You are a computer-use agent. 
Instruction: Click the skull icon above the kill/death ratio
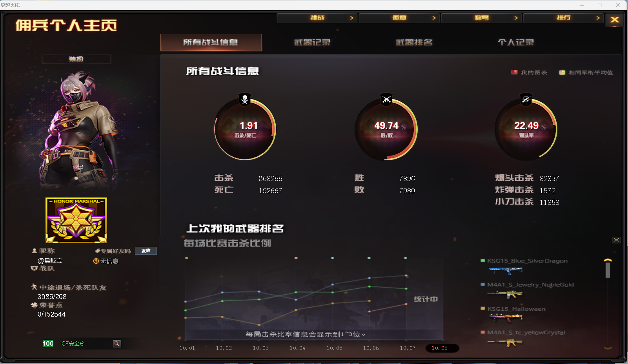point(245,100)
